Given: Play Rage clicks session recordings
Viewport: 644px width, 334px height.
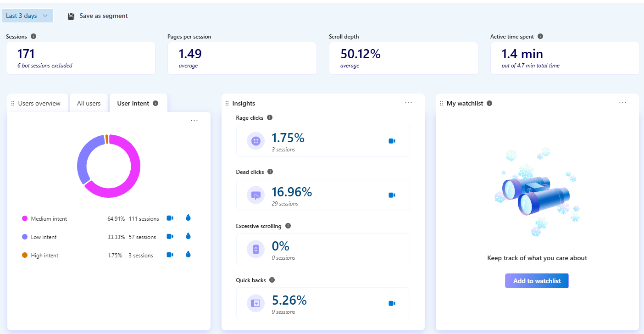Looking at the screenshot, I should coord(392,141).
